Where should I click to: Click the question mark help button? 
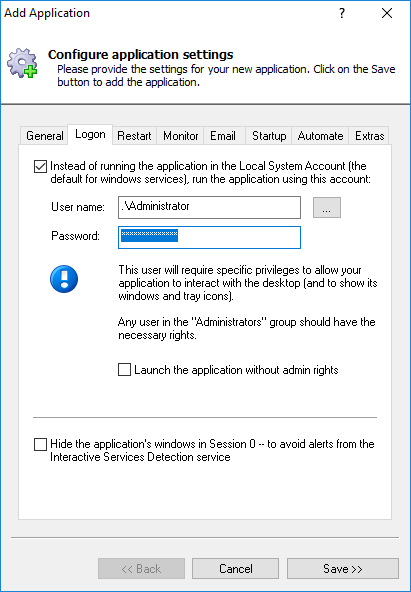tap(342, 14)
